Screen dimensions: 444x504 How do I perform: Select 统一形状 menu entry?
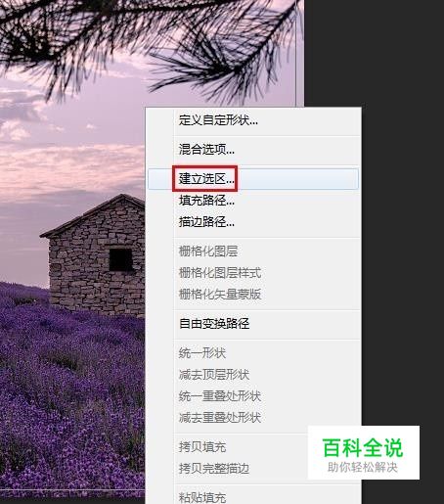[x=253, y=353]
